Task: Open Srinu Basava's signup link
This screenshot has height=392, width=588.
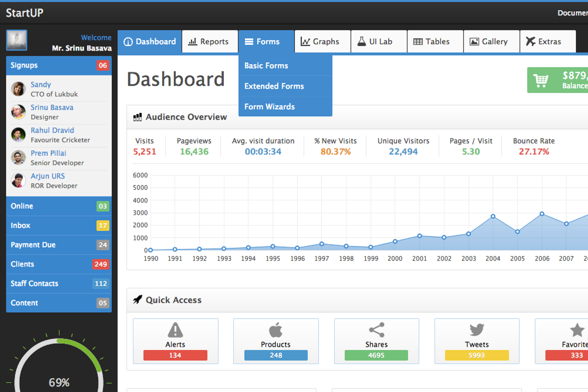Action: (52, 107)
